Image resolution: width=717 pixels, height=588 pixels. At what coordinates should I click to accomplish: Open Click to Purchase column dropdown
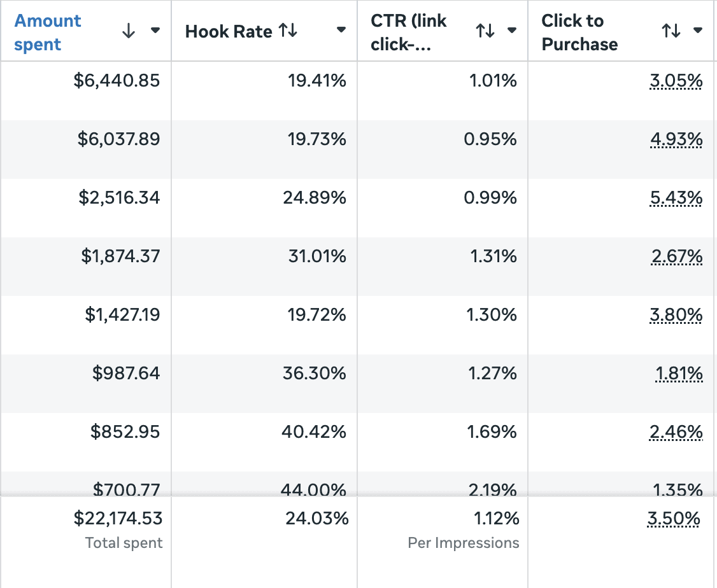(x=698, y=31)
